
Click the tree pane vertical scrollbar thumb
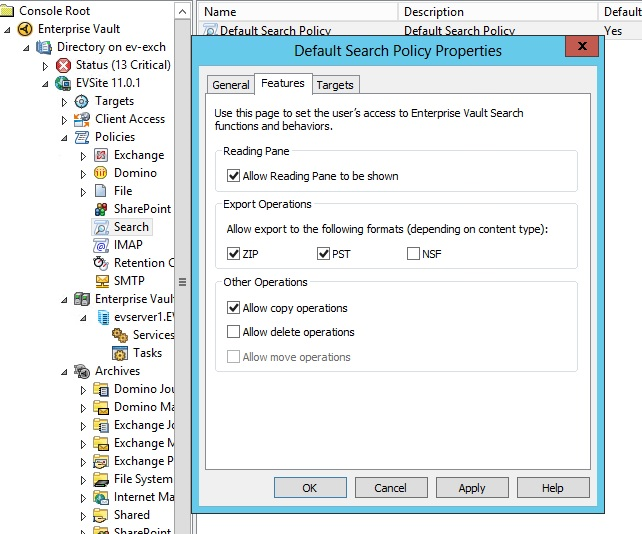183,282
